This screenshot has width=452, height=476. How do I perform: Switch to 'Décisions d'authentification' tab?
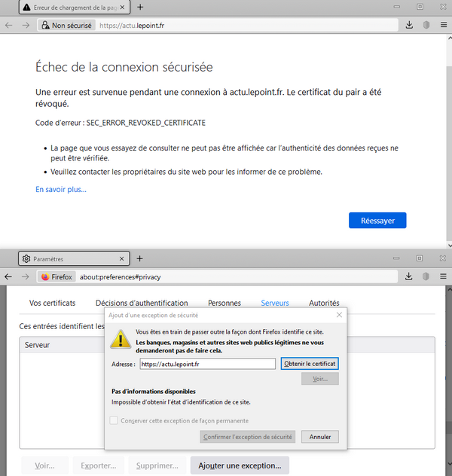click(142, 303)
